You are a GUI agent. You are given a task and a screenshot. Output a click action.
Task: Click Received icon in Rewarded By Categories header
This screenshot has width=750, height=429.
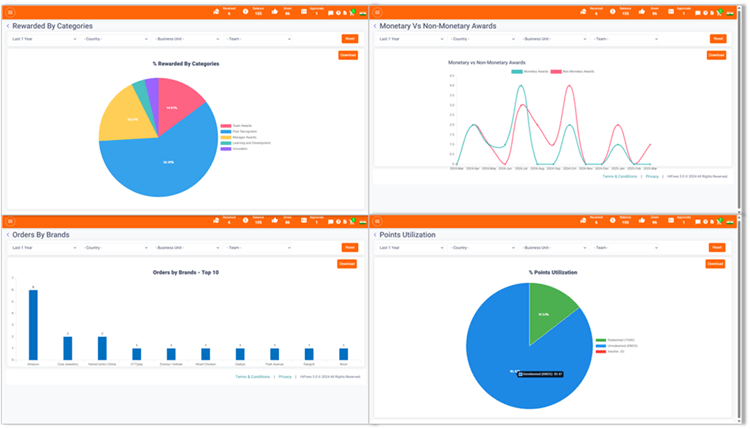pos(215,11)
